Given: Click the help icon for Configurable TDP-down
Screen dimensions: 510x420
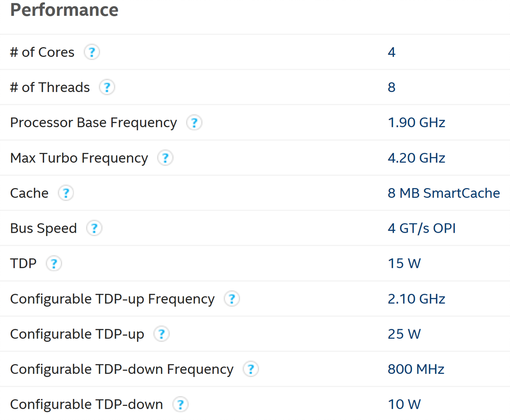Looking at the screenshot, I should tap(181, 404).
